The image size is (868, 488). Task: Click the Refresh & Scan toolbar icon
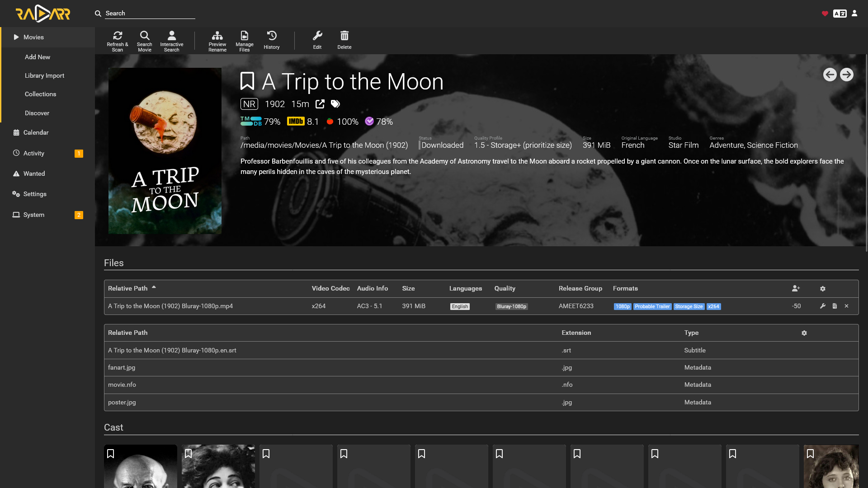118,41
